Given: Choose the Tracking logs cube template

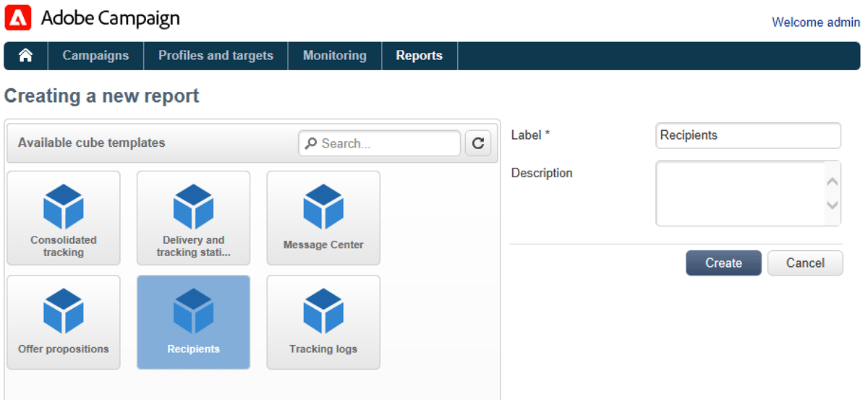Looking at the screenshot, I should pyautogui.click(x=323, y=323).
